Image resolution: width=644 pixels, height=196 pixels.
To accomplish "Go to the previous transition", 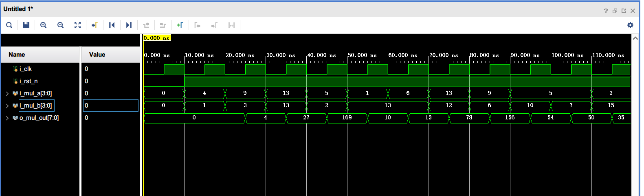I will pos(146,25).
